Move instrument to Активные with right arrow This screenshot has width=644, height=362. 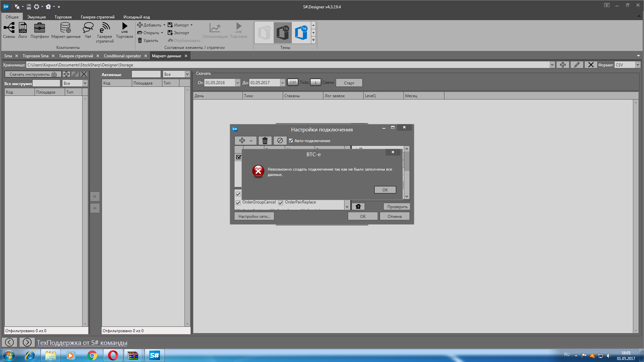coord(95,196)
